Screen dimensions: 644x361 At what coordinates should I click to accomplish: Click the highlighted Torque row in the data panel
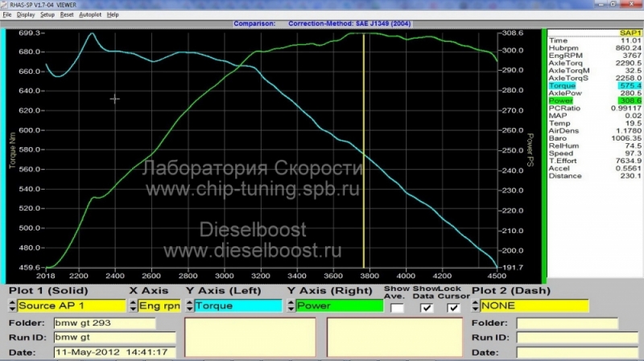(594, 86)
